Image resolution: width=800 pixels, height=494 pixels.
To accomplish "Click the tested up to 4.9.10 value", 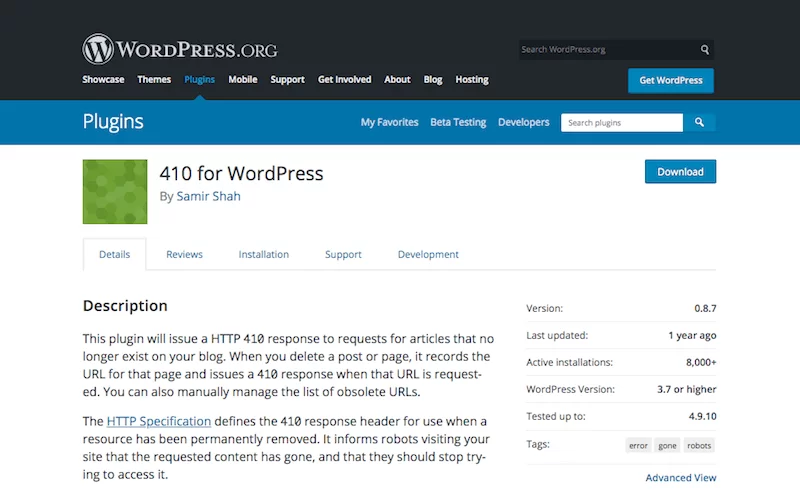I will pos(703,416).
